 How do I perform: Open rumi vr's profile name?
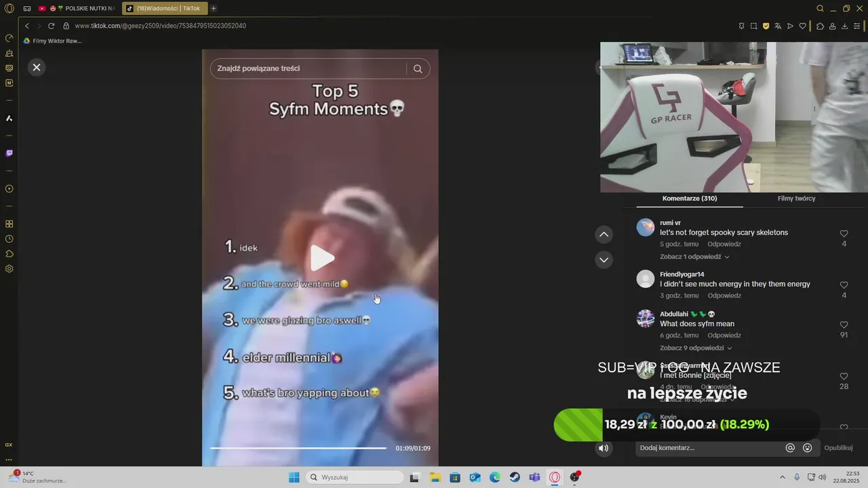pos(670,223)
